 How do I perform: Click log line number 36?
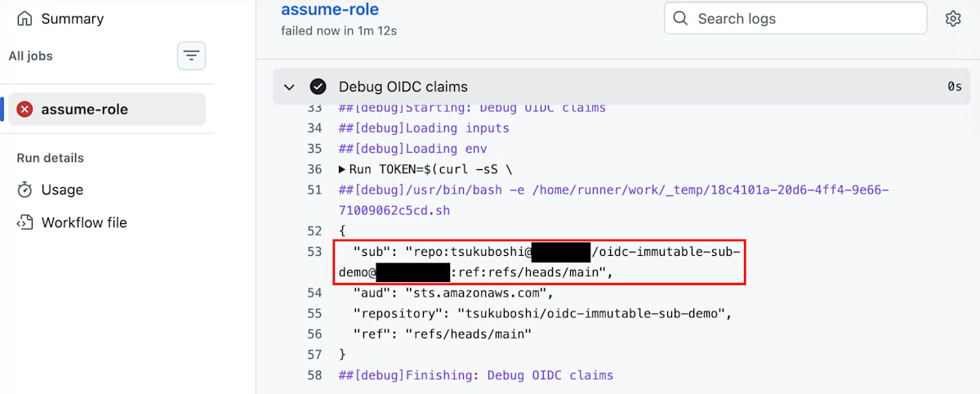coord(314,169)
